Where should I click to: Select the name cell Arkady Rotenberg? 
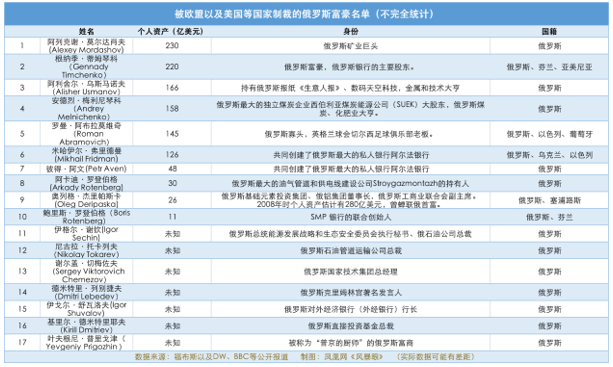[x=86, y=183]
